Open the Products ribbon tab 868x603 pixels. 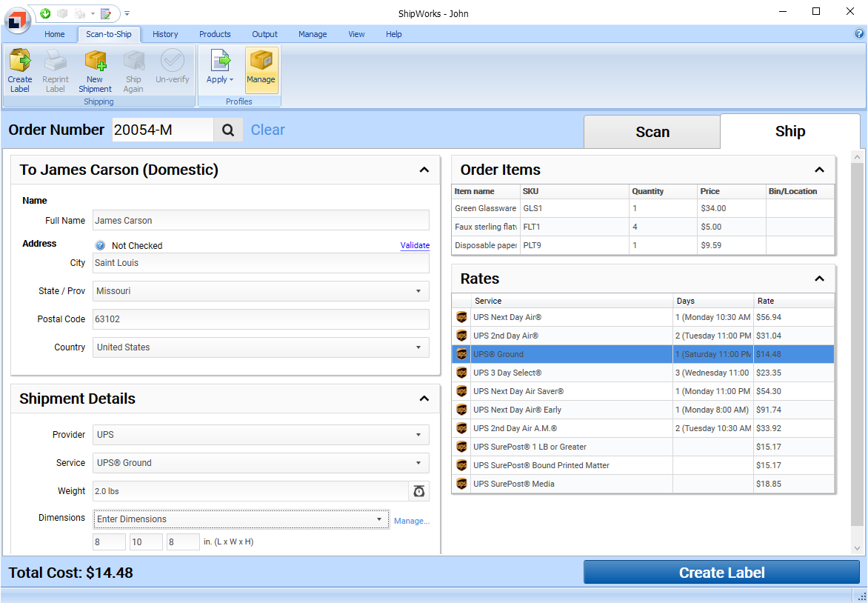pyautogui.click(x=215, y=34)
